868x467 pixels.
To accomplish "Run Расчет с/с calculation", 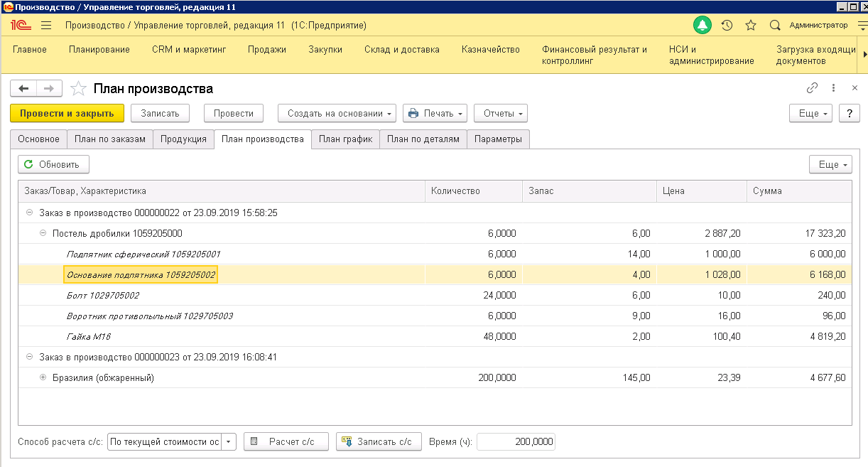I will point(286,441).
